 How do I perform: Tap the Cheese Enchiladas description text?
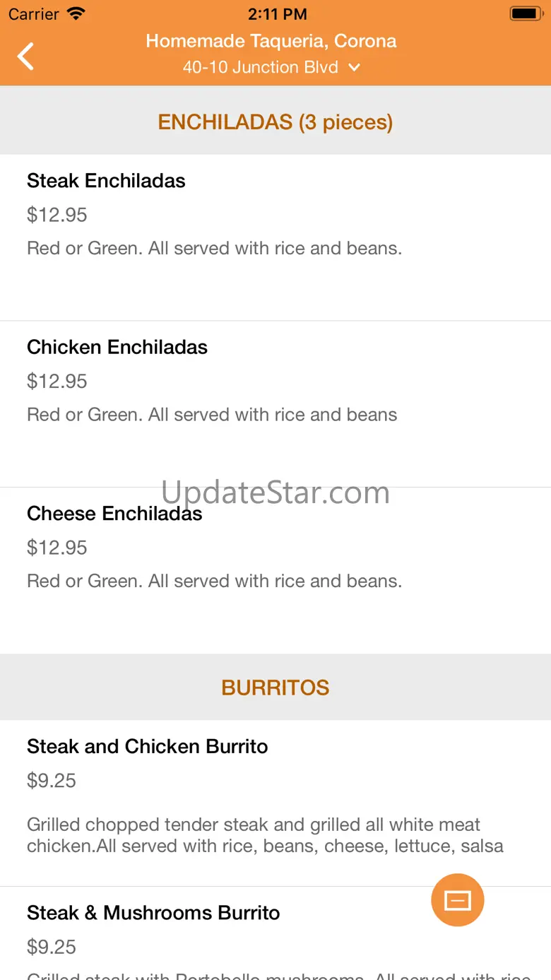click(214, 581)
